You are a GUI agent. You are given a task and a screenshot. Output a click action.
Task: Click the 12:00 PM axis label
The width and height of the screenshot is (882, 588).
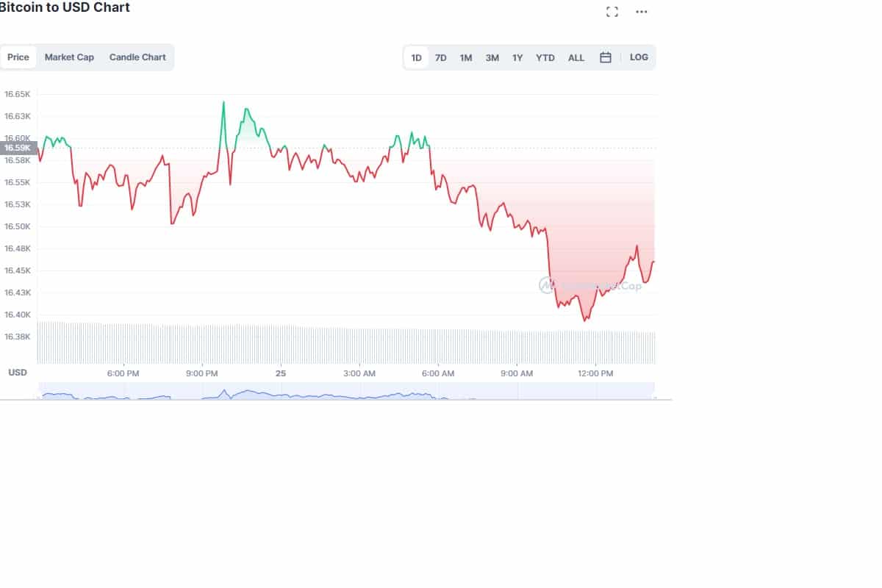coord(596,373)
